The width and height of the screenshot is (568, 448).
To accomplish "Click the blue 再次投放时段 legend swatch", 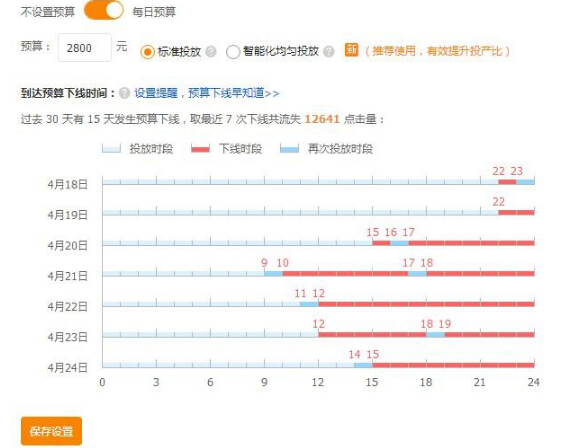I will point(289,149).
